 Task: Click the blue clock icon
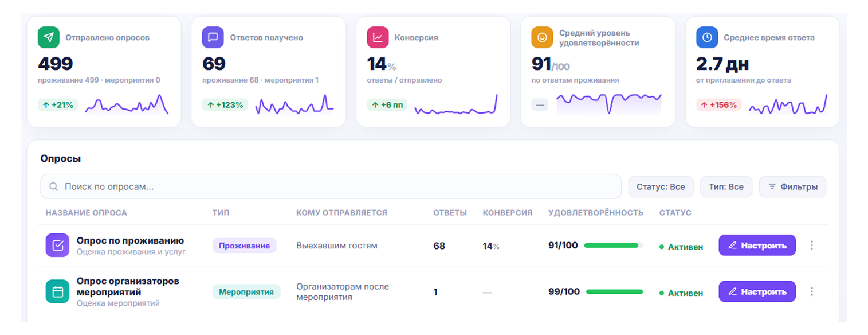pos(707,37)
